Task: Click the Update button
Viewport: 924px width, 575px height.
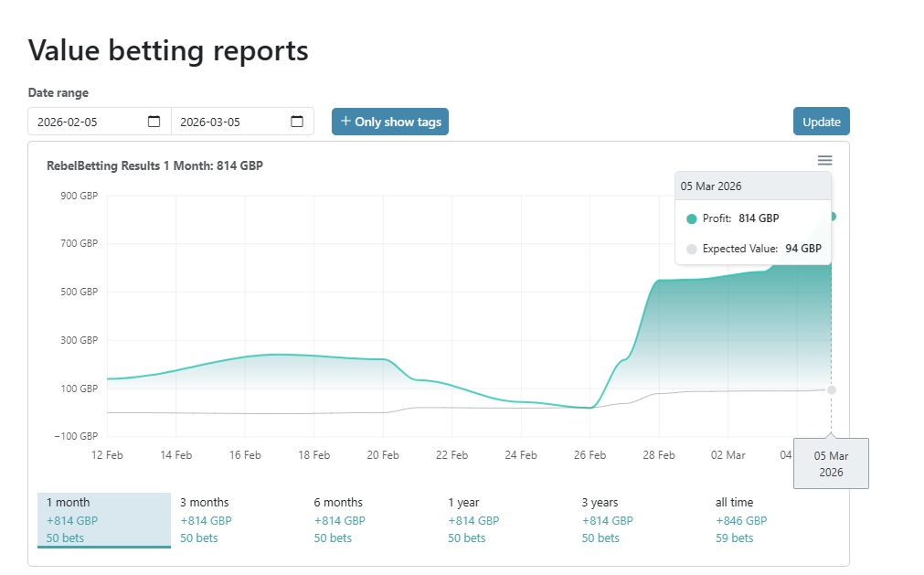Action: click(x=820, y=120)
